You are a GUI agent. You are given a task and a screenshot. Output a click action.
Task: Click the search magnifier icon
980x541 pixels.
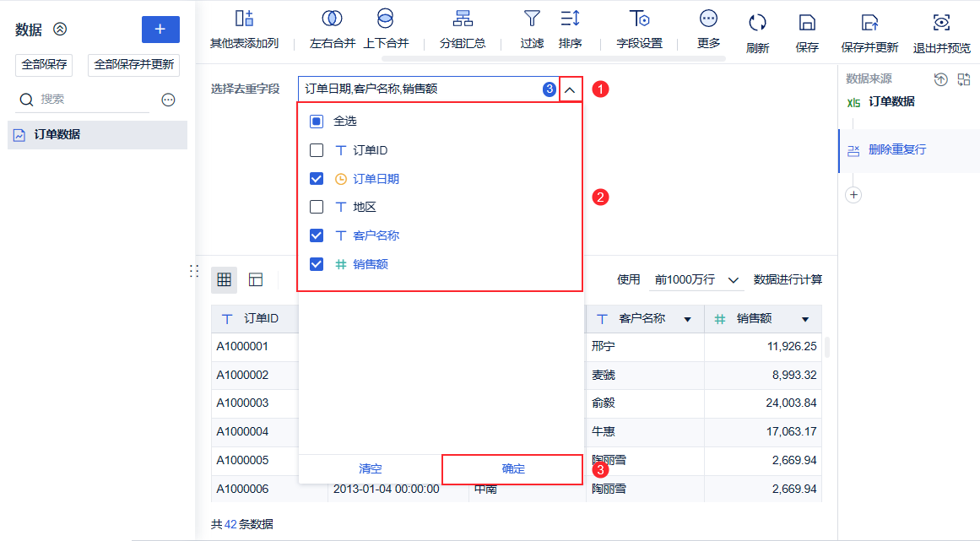[x=26, y=100]
